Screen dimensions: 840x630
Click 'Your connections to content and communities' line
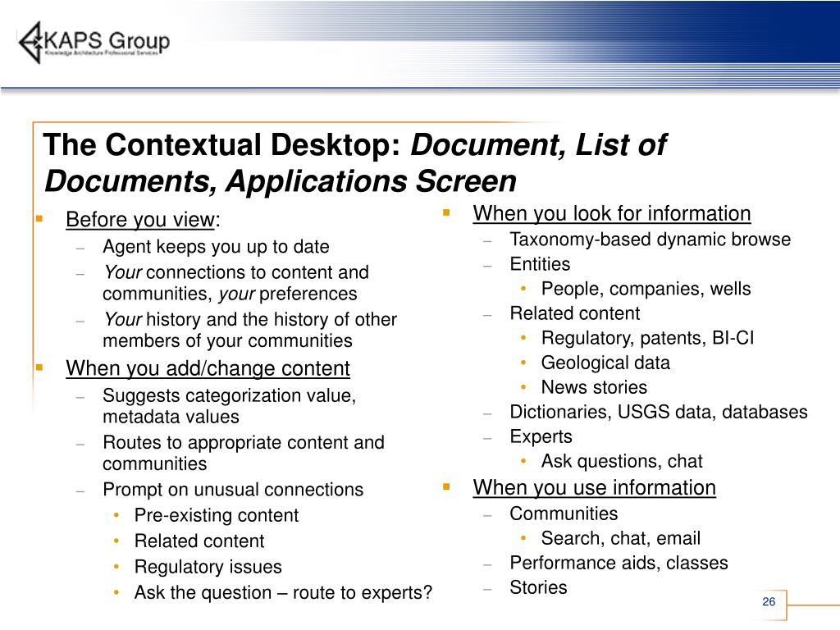click(235, 283)
